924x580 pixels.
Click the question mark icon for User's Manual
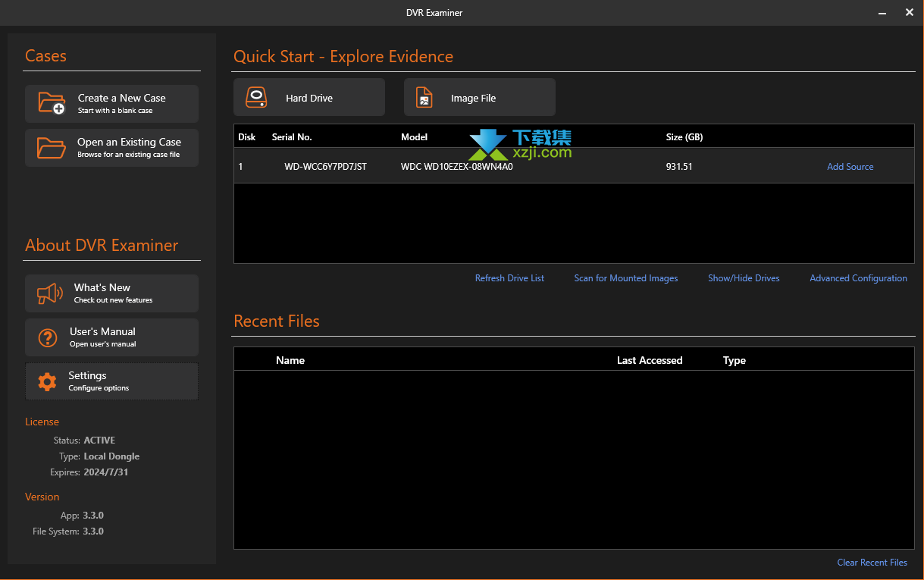[x=48, y=337]
